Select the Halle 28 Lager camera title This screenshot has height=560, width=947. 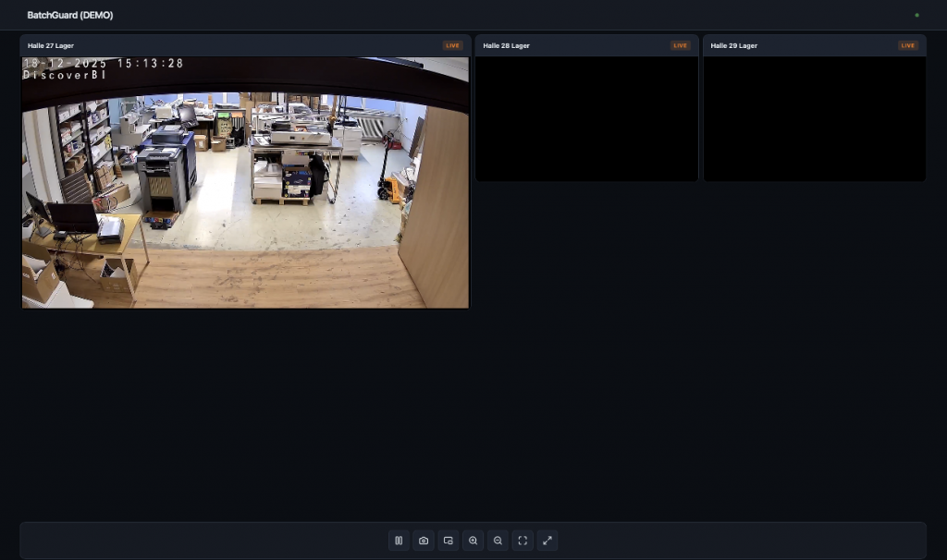(x=506, y=45)
